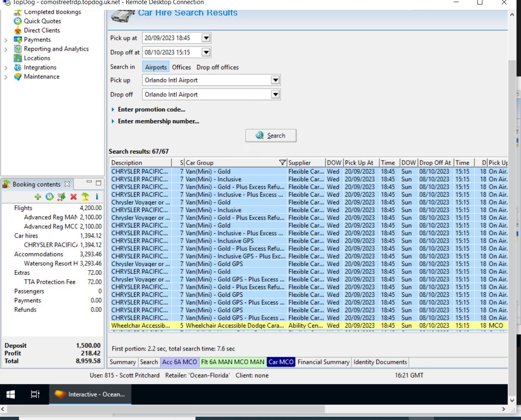The height and width of the screenshot is (420, 521).
Task: Click the Reporting and Analytics icon
Action: tap(18, 49)
